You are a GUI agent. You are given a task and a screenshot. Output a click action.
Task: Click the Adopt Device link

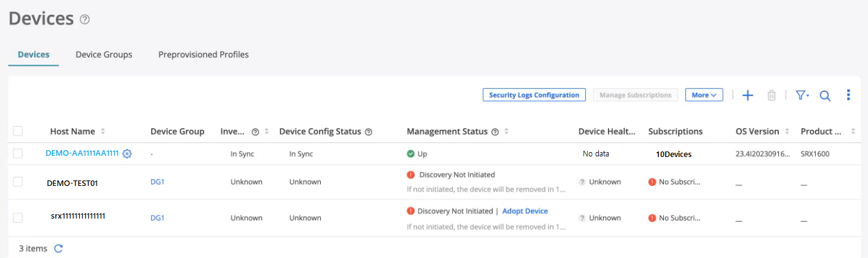click(x=524, y=211)
